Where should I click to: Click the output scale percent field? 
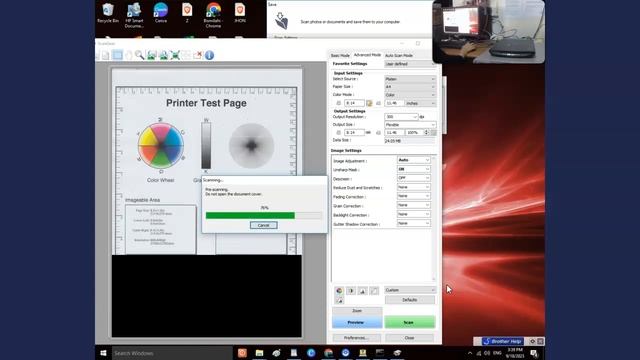click(415, 133)
